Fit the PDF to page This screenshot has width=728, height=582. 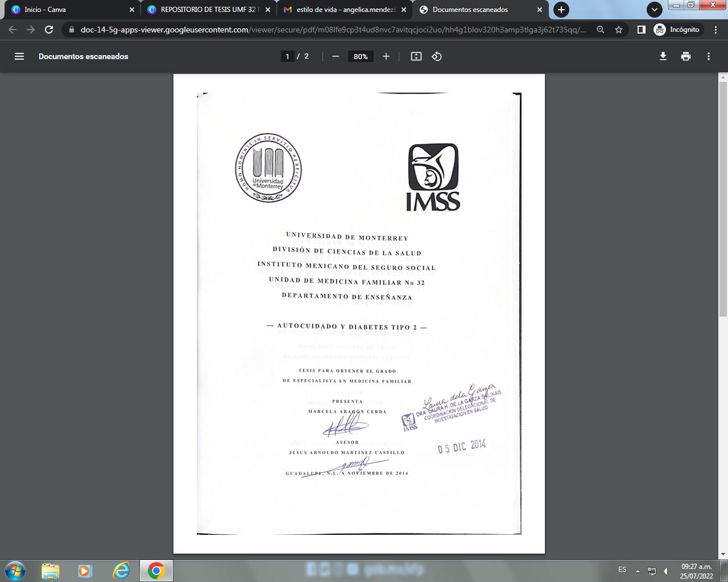pos(416,56)
